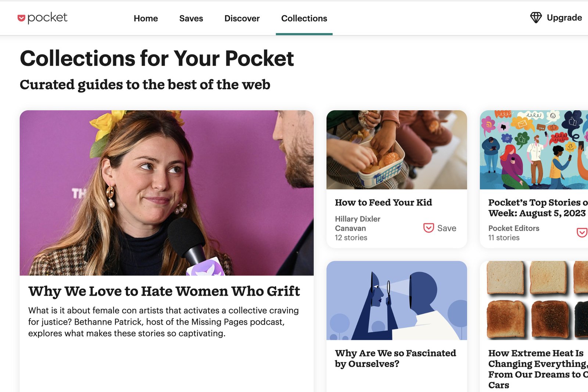Open 'Why We Love to Hate Women Who Grift' title

point(164,291)
